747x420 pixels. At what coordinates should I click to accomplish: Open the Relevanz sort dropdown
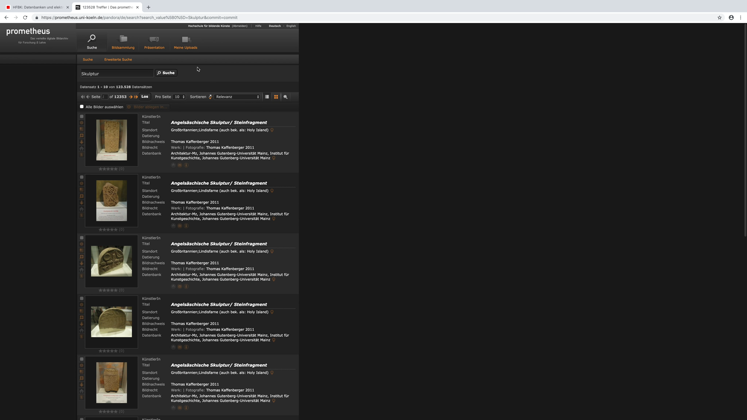click(x=237, y=97)
